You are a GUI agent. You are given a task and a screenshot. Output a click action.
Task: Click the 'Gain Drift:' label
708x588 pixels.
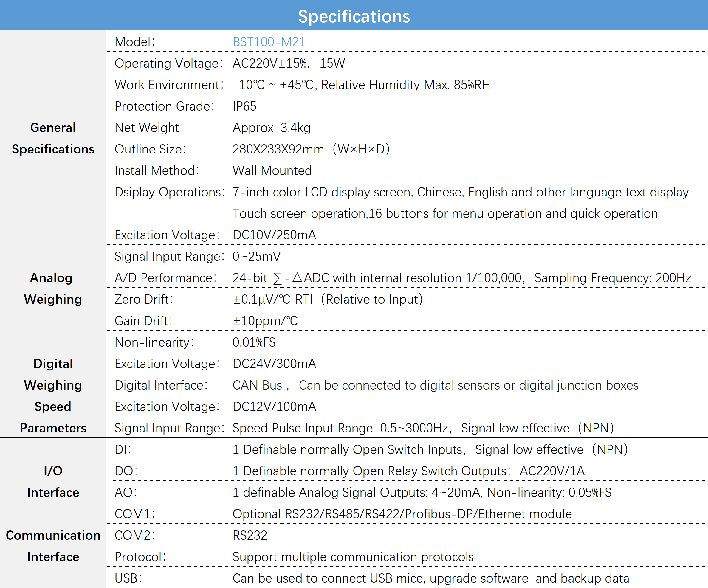click(x=143, y=321)
